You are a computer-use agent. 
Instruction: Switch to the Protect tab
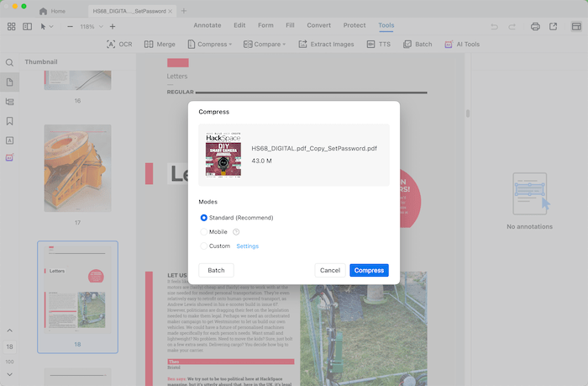tap(354, 26)
